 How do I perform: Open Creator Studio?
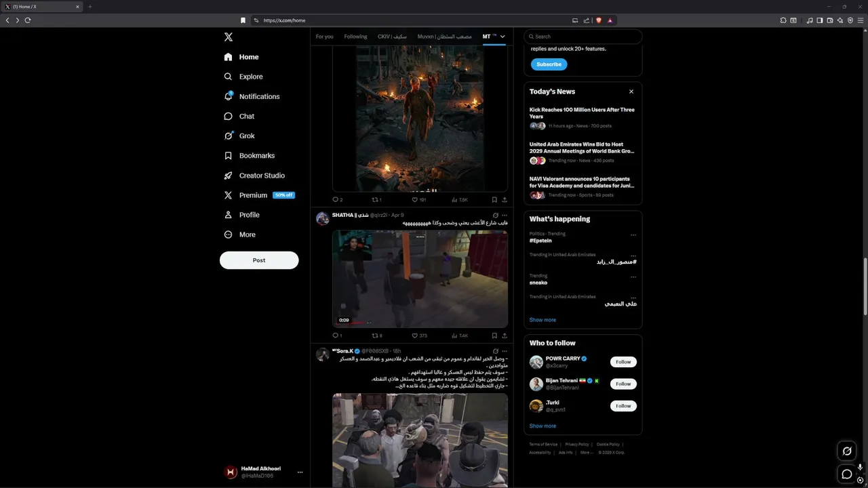pyautogui.click(x=254, y=175)
